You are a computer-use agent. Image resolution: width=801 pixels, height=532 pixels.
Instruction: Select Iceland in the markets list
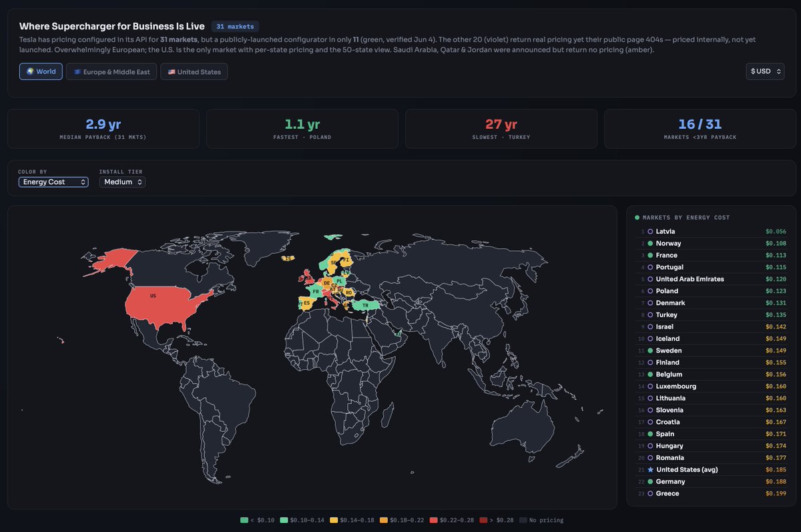coord(711,339)
